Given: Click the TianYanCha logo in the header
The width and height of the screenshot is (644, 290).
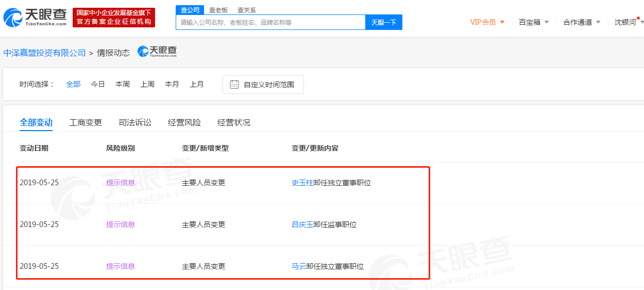Looking at the screenshot, I should pyautogui.click(x=35, y=18).
